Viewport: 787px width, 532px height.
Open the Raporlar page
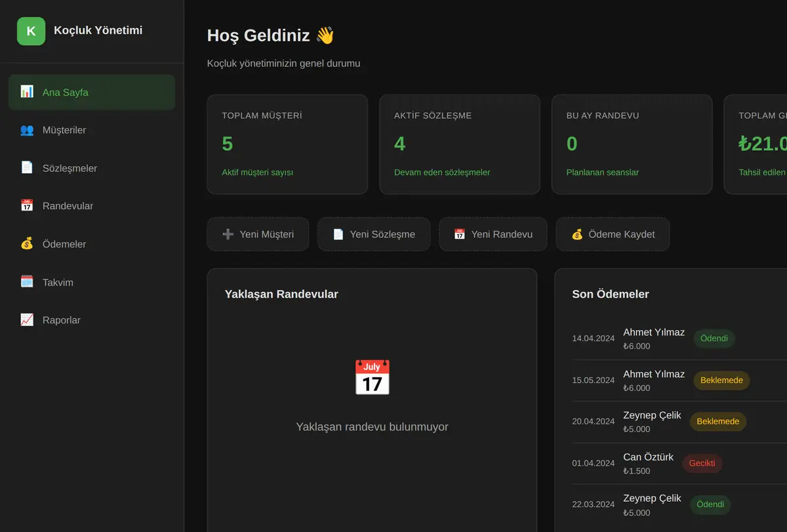pos(92,320)
